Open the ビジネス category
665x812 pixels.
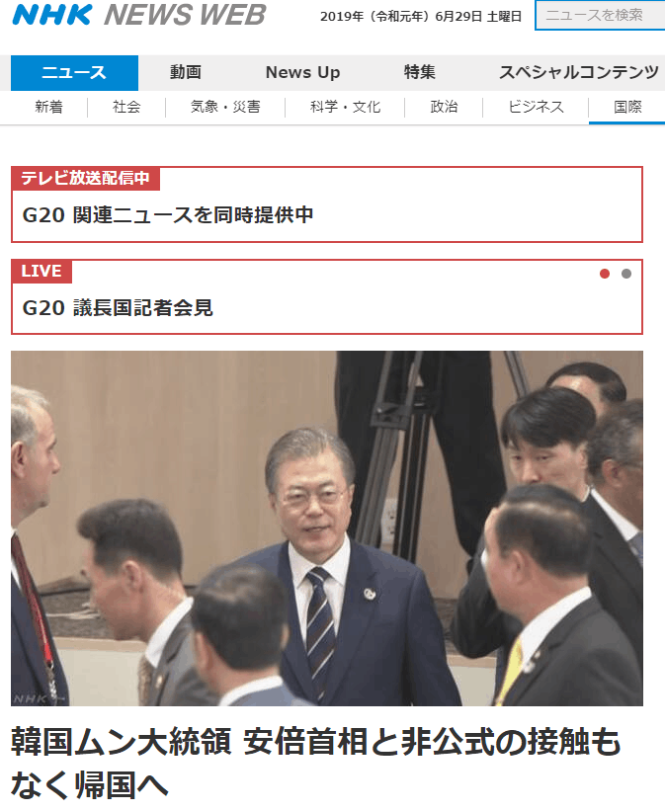536,108
